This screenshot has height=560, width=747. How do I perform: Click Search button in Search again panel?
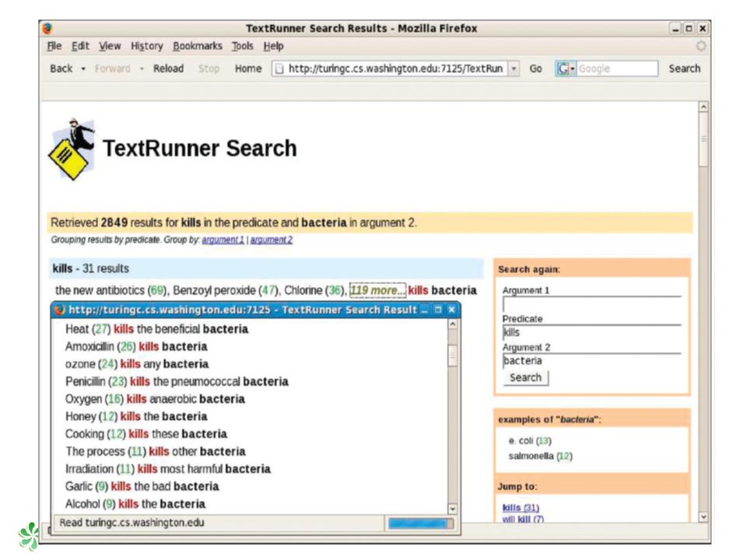coord(525,378)
